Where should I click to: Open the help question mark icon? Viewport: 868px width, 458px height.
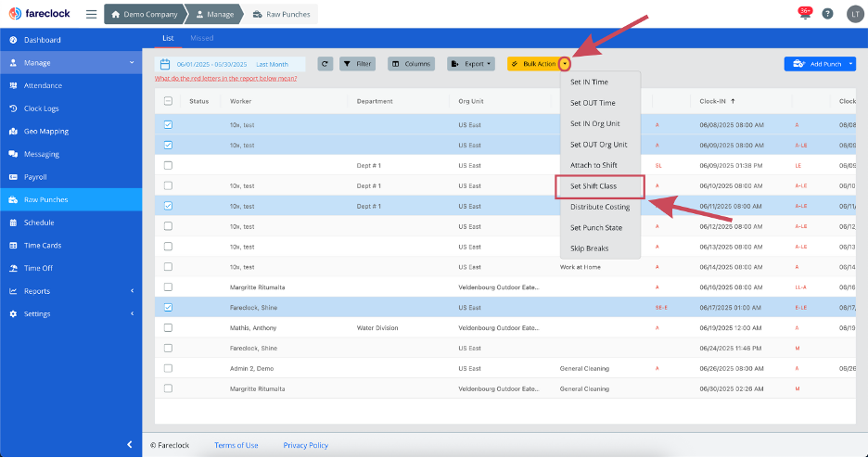point(827,14)
